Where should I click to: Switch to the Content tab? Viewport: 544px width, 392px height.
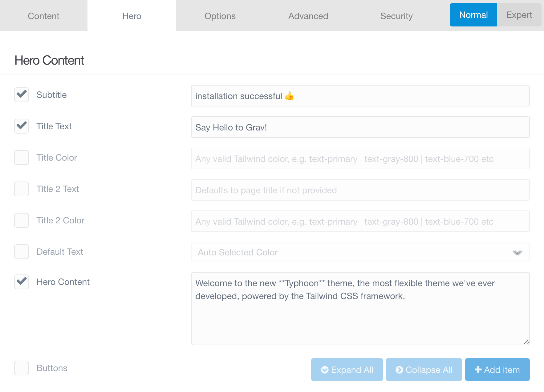(43, 16)
